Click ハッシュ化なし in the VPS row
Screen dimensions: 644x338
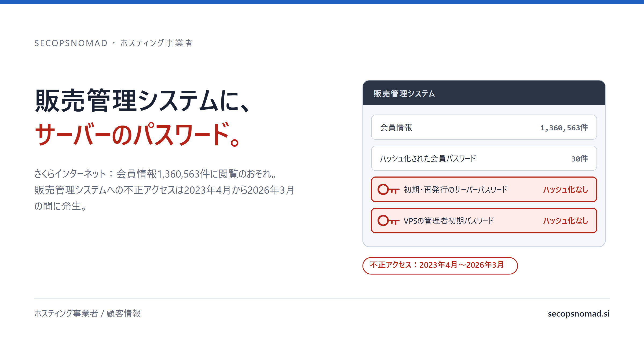(x=566, y=221)
